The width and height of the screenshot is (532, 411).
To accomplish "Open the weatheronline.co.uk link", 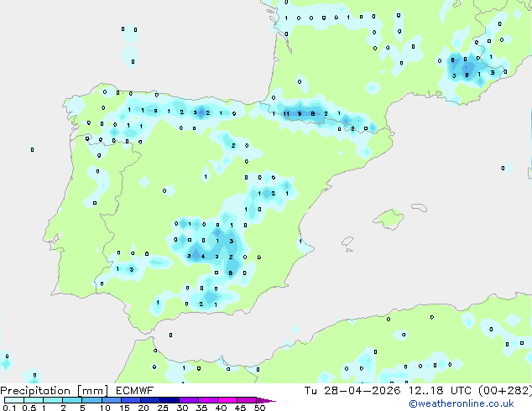I will point(462,403).
